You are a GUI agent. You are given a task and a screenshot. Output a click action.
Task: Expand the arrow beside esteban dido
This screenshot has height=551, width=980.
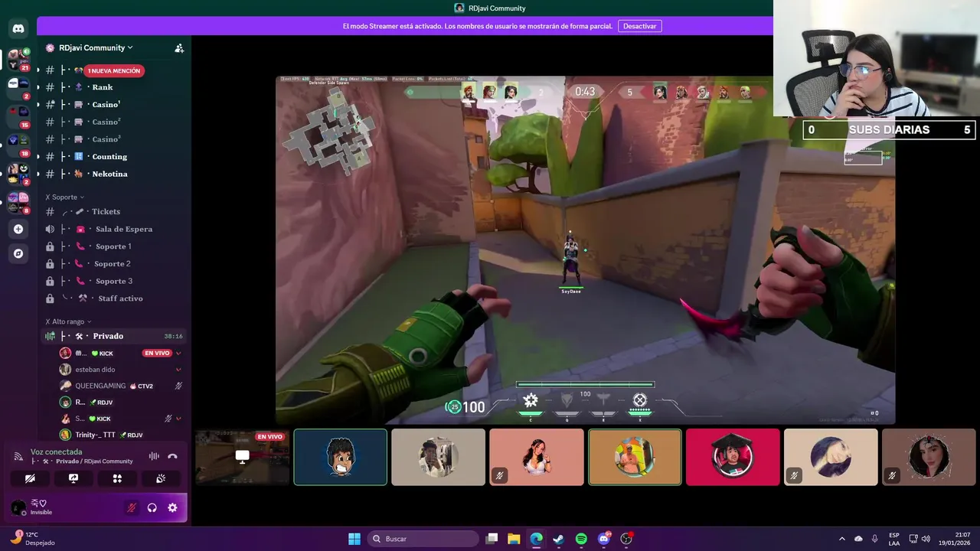pos(178,370)
